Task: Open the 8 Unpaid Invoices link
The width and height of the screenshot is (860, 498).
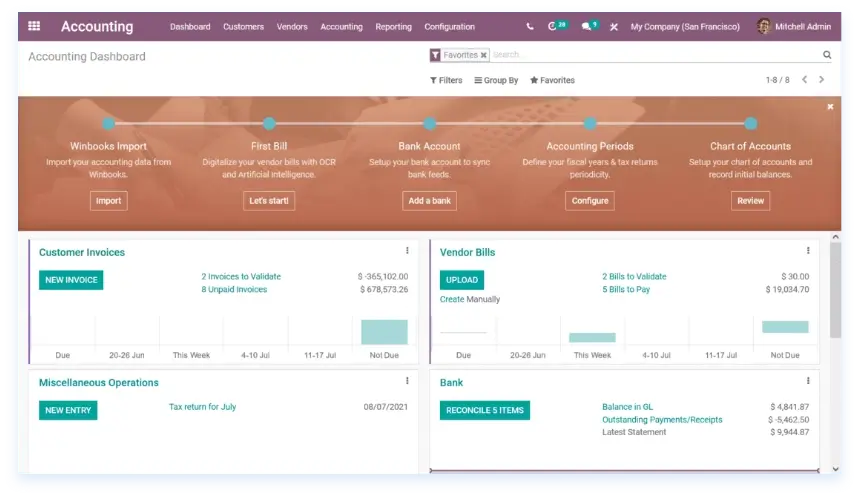Action: 234,290
